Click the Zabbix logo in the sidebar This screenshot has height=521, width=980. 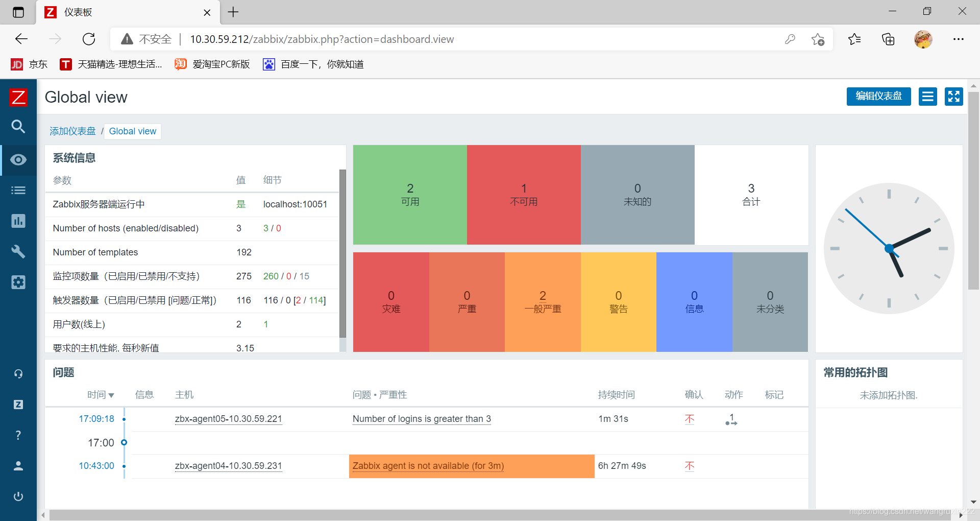pyautogui.click(x=18, y=97)
